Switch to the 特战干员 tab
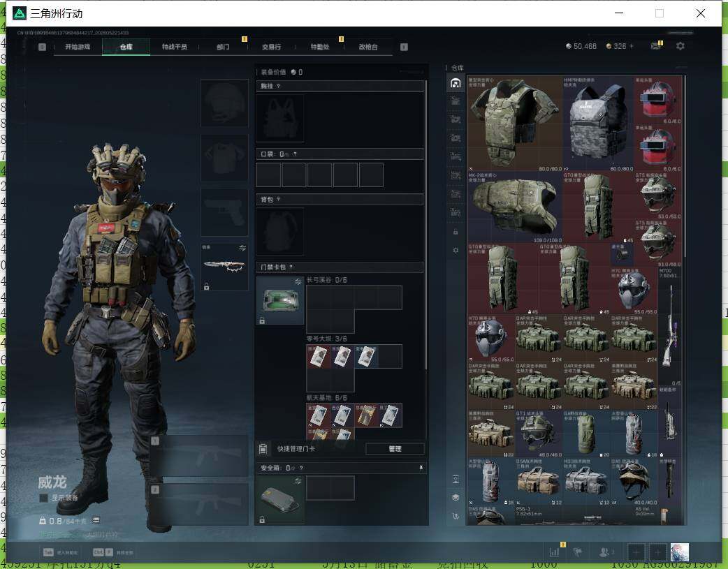This screenshot has height=569, width=728. coord(175,47)
